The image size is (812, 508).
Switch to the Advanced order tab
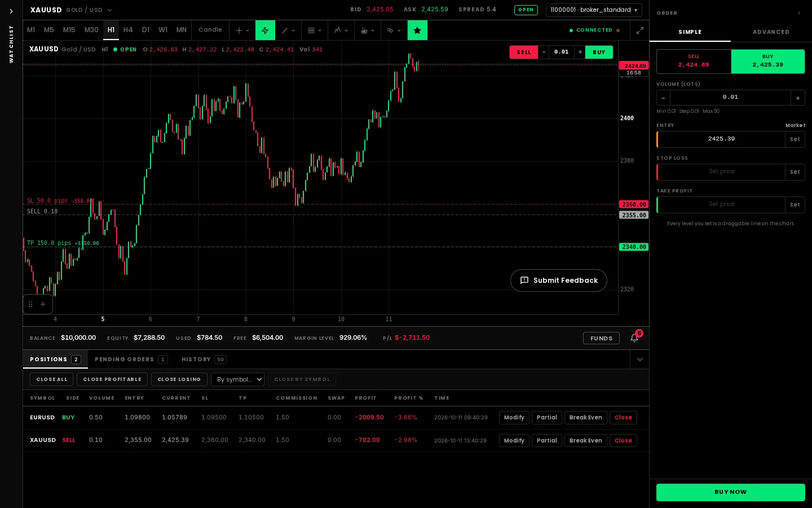[771, 32]
